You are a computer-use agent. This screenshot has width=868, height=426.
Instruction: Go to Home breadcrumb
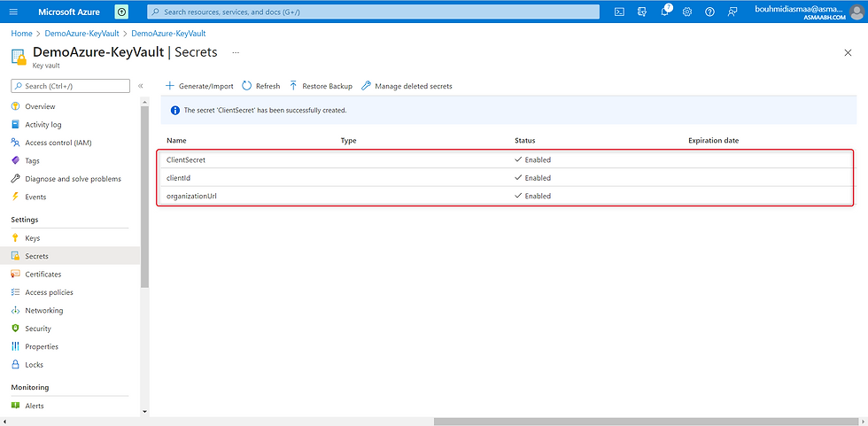[x=21, y=33]
